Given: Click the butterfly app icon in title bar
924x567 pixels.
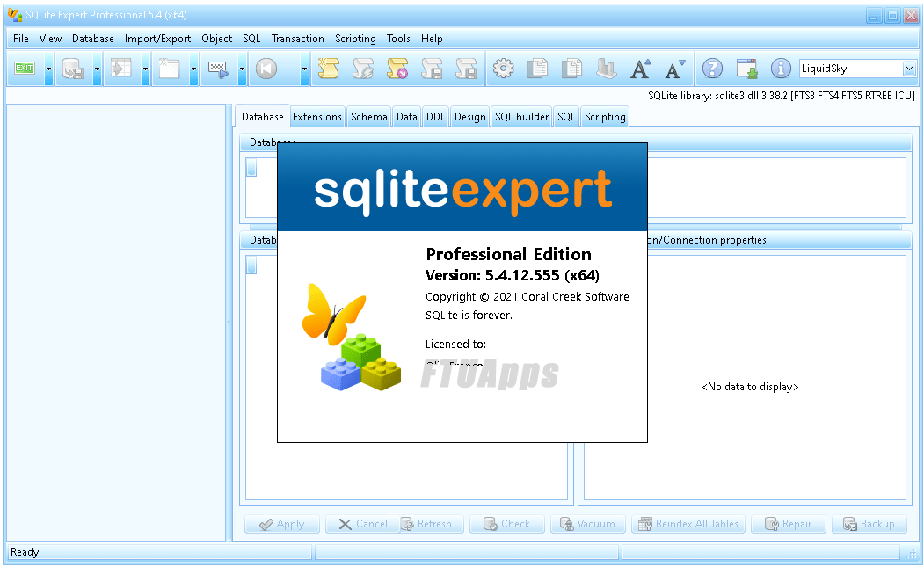Looking at the screenshot, I should click(15, 15).
